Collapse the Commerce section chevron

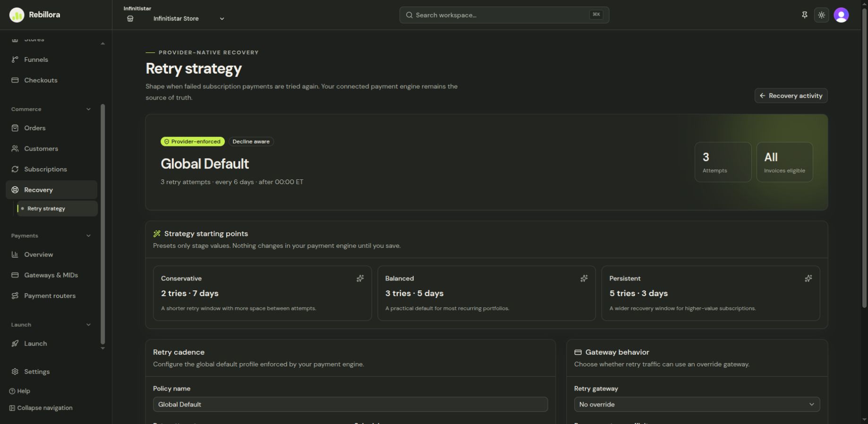click(88, 109)
